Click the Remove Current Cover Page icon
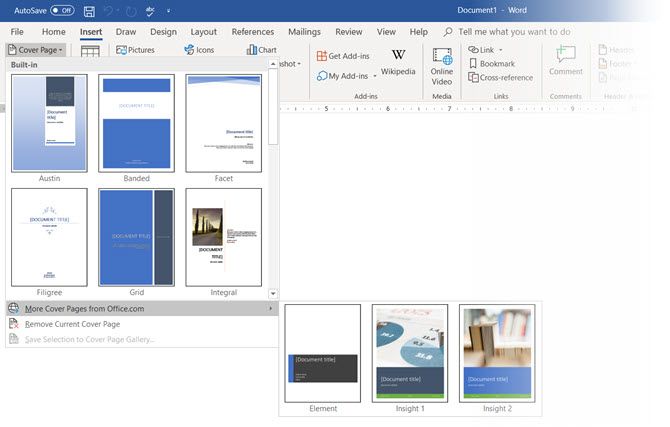Screen dimensions: 670x427 pyautogui.click(x=14, y=324)
